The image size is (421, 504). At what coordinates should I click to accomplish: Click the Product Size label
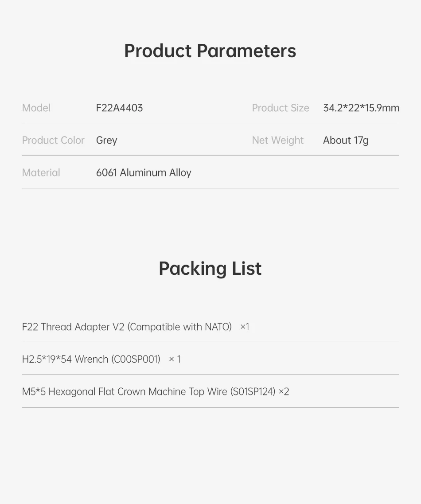click(281, 108)
